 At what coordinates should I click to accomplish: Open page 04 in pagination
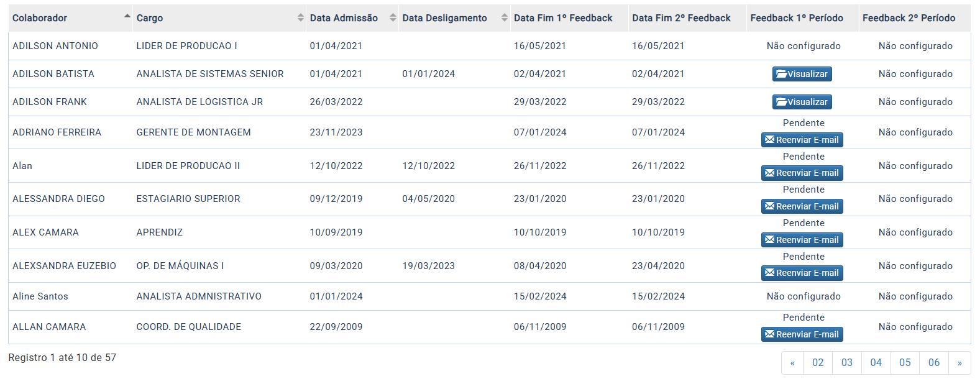coord(876,363)
